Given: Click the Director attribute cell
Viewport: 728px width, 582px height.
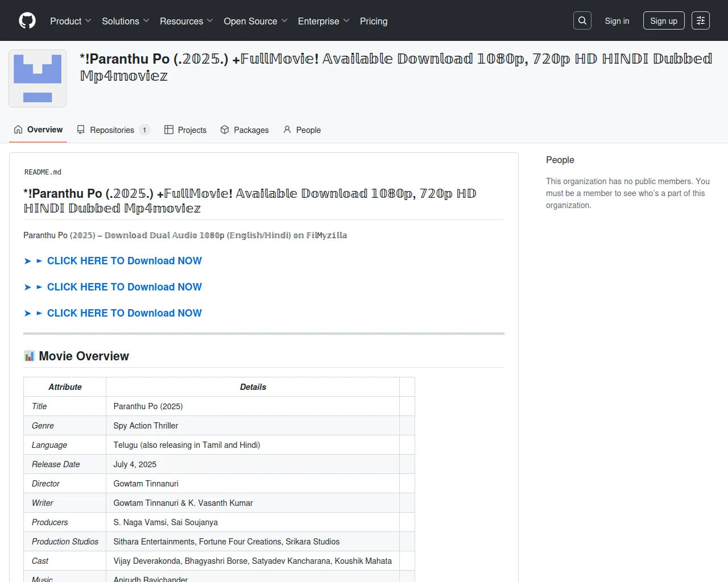Looking at the screenshot, I should click(65, 484).
